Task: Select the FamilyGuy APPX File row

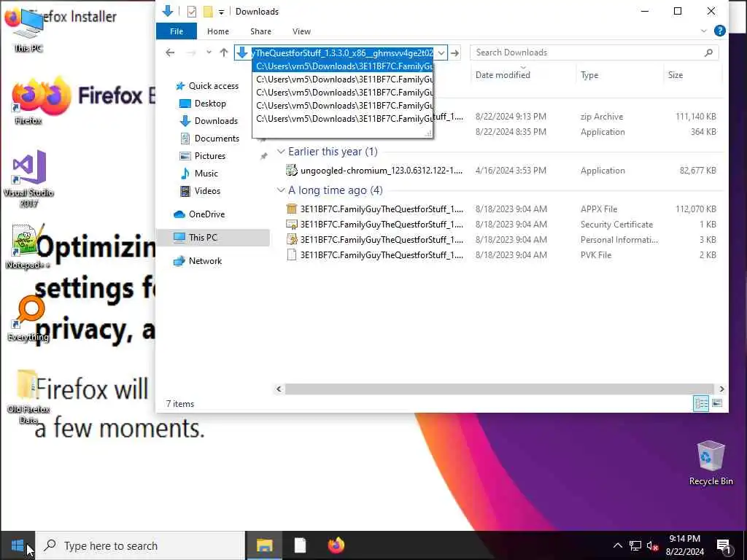Action: click(x=502, y=209)
